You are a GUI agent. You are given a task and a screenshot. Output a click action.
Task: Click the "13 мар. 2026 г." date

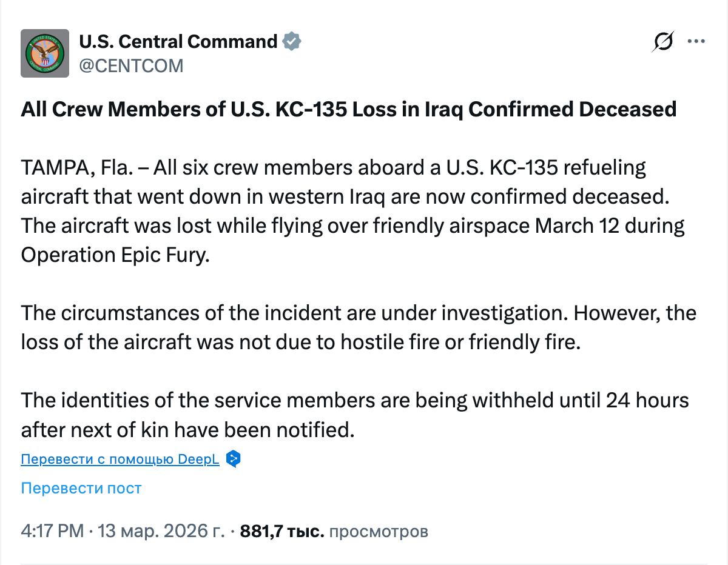(161, 531)
